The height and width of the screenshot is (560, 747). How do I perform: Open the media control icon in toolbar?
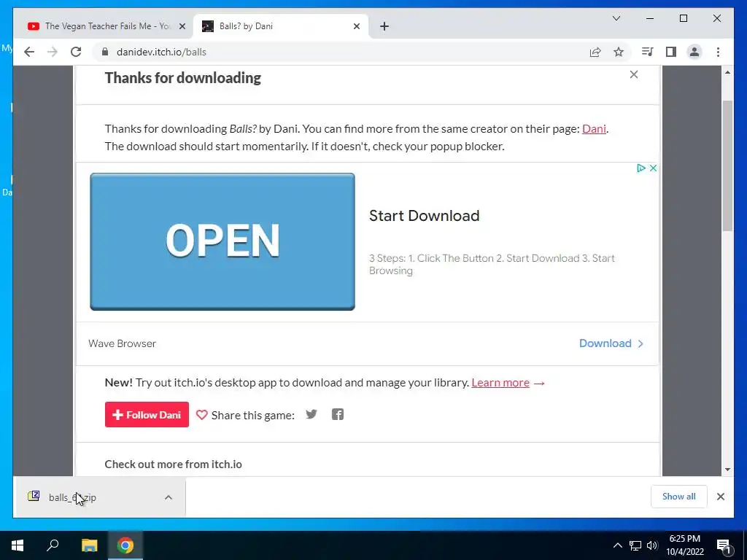(x=647, y=52)
